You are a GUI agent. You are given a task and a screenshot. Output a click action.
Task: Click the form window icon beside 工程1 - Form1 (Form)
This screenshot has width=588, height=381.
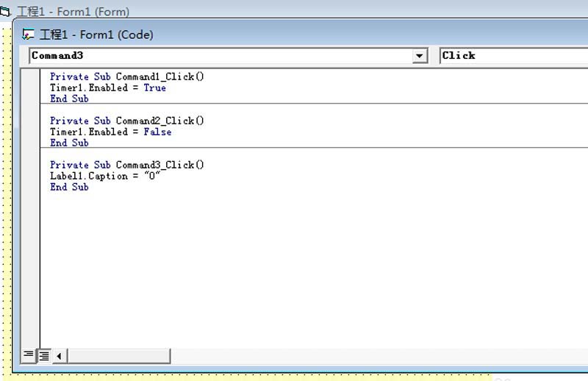coord(5,12)
